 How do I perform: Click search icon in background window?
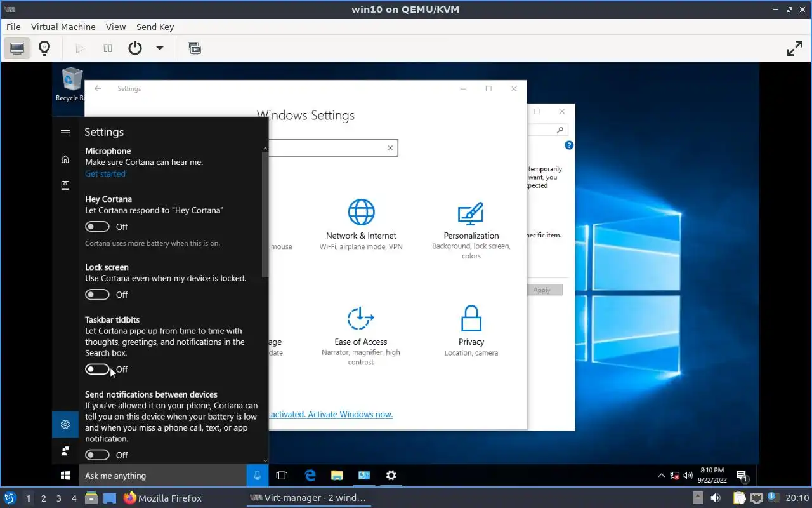click(560, 130)
